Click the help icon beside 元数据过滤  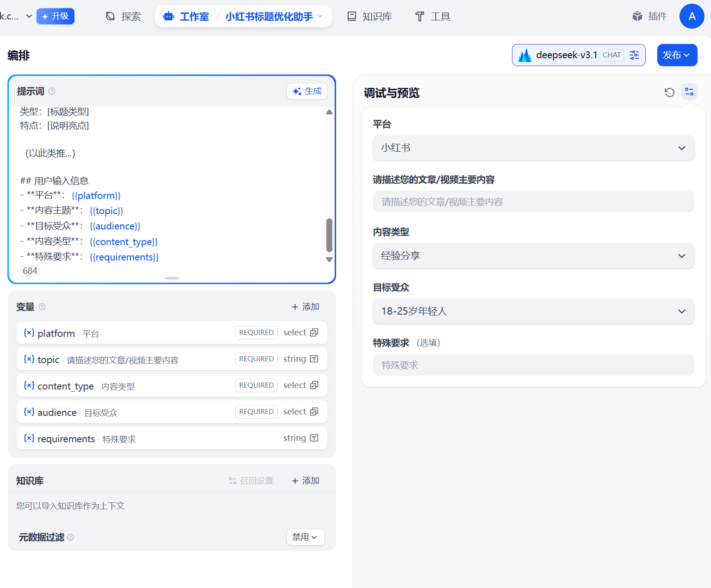coord(70,537)
